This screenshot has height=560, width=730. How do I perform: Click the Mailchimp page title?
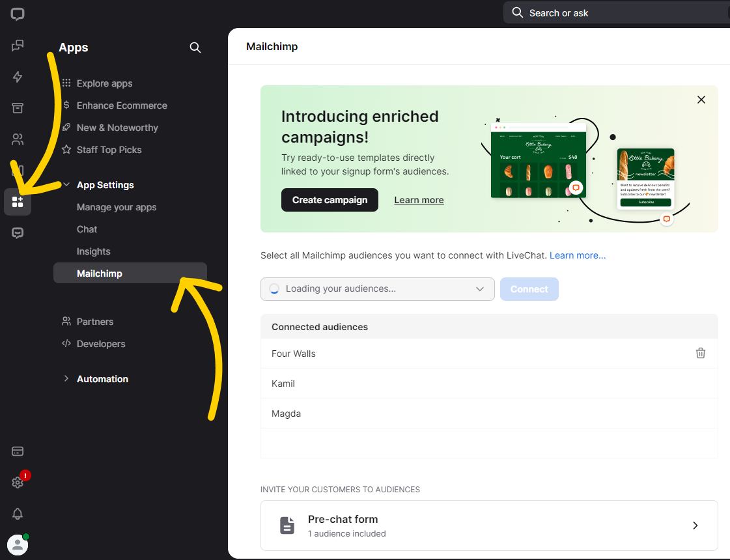(272, 46)
